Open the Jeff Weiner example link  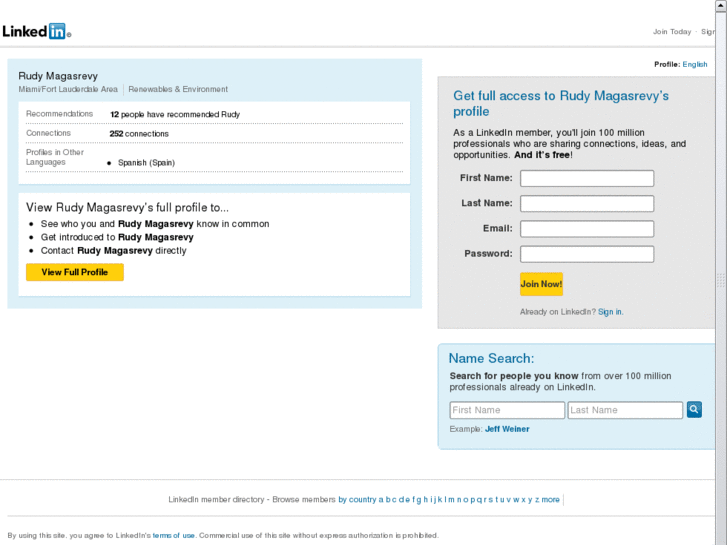(x=507, y=429)
